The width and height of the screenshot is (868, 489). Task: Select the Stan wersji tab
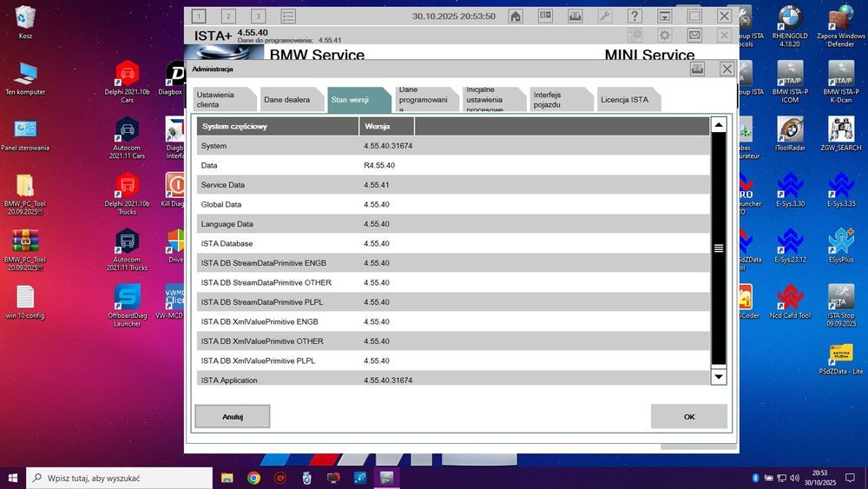tap(359, 100)
